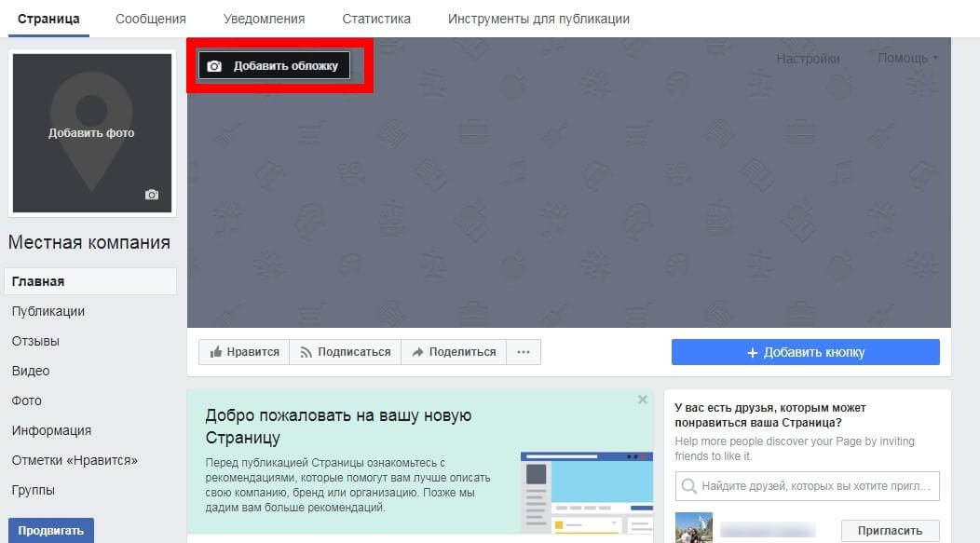Open the ellipsis menu next to "Поделиться"
This screenshot has height=543, width=980.
click(524, 351)
